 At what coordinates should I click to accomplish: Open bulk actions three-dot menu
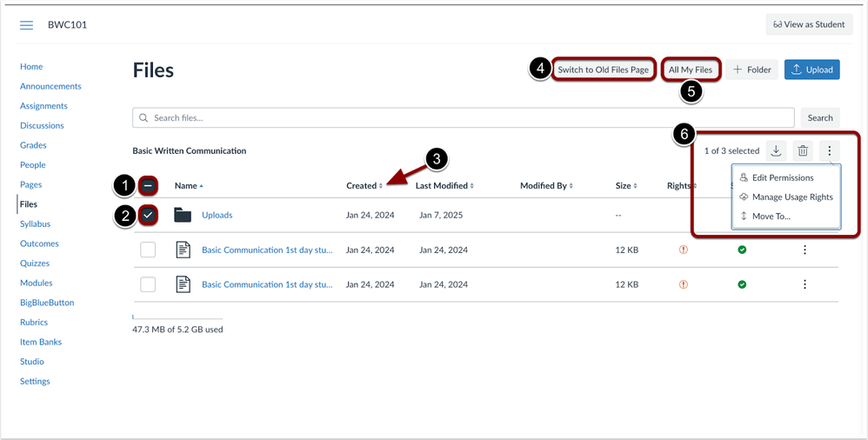click(x=830, y=151)
